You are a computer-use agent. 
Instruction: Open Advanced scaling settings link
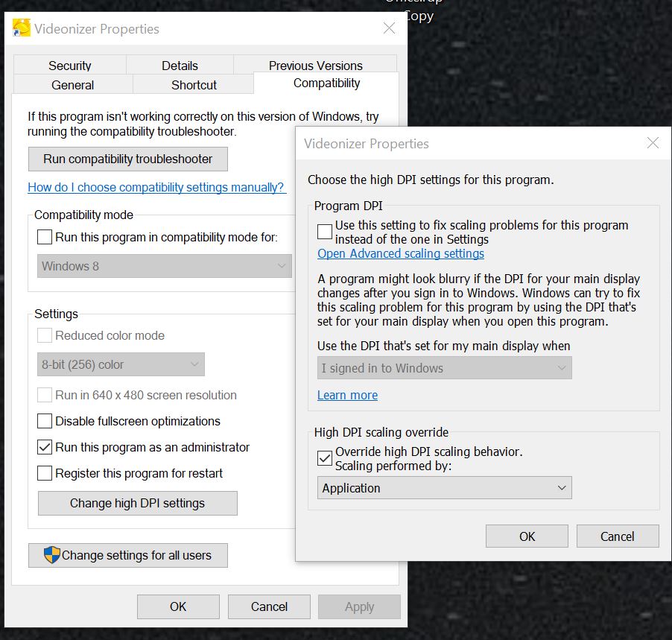tap(401, 253)
